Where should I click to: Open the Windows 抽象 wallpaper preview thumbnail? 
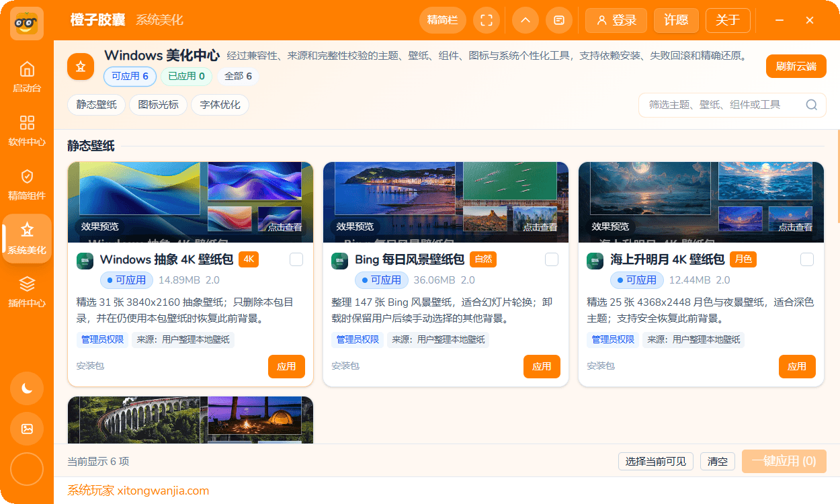click(190, 202)
